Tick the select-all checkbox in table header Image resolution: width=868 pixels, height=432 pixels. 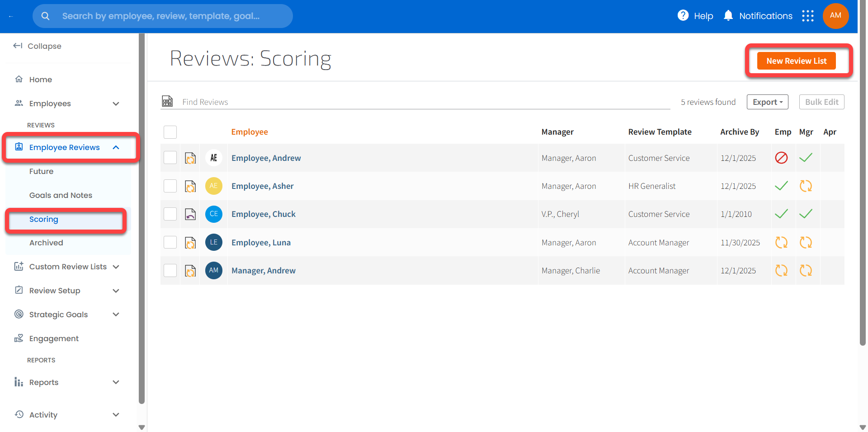(170, 132)
